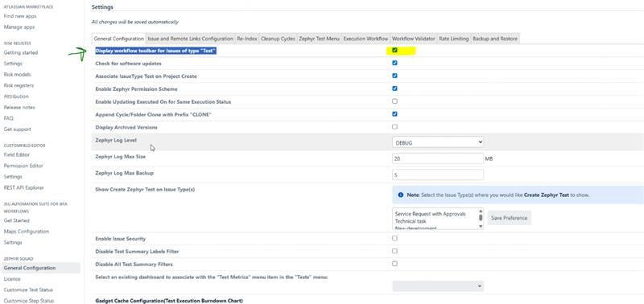644x304 pixels.
Task: Toggle Append Cycle/Folder Clone with Prefix checkbox
Action: [394, 114]
